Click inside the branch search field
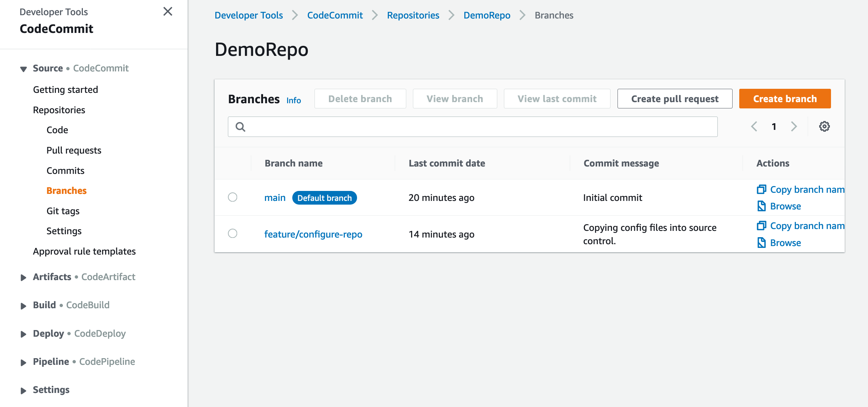Screen dimensions: 868x407 tap(444, 127)
